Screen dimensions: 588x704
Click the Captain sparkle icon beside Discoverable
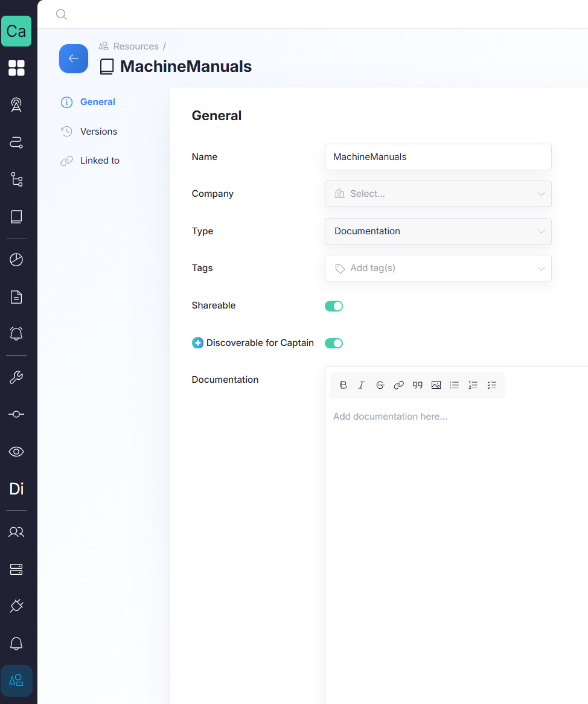[197, 342]
